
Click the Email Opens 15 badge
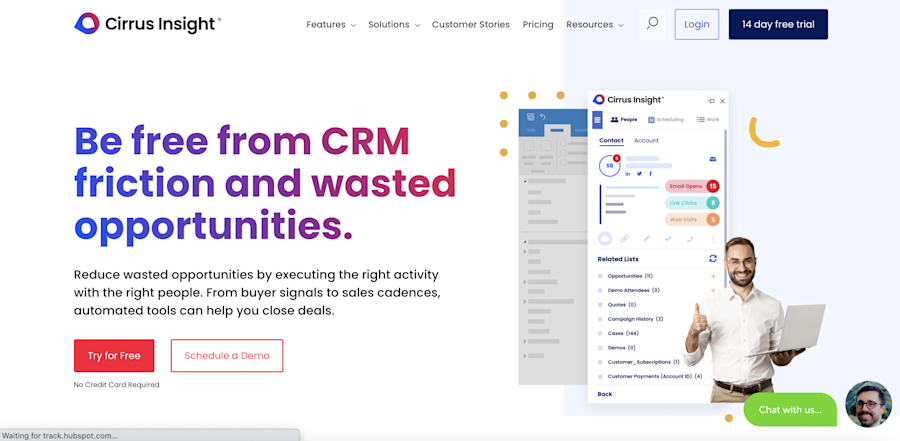click(x=692, y=186)
